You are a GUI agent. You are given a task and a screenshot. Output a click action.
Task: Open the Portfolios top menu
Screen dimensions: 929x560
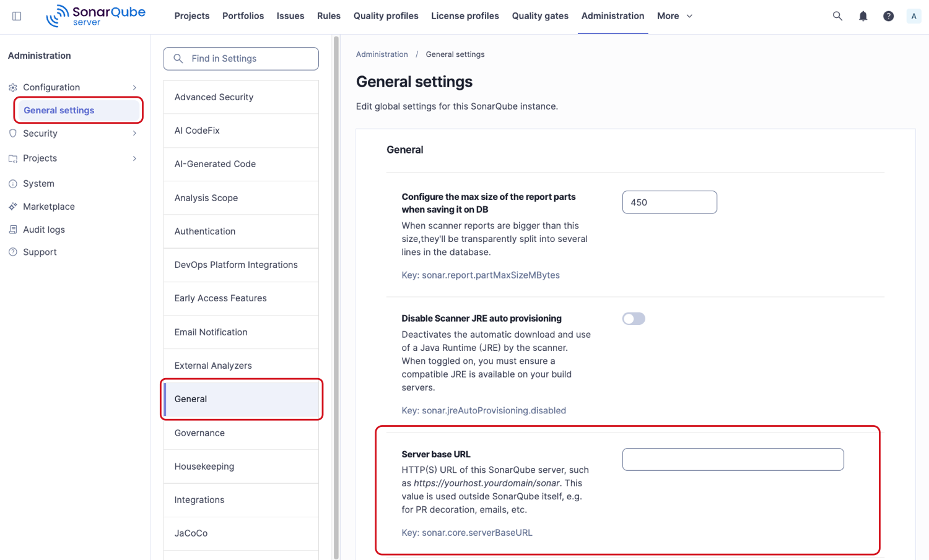243,16
